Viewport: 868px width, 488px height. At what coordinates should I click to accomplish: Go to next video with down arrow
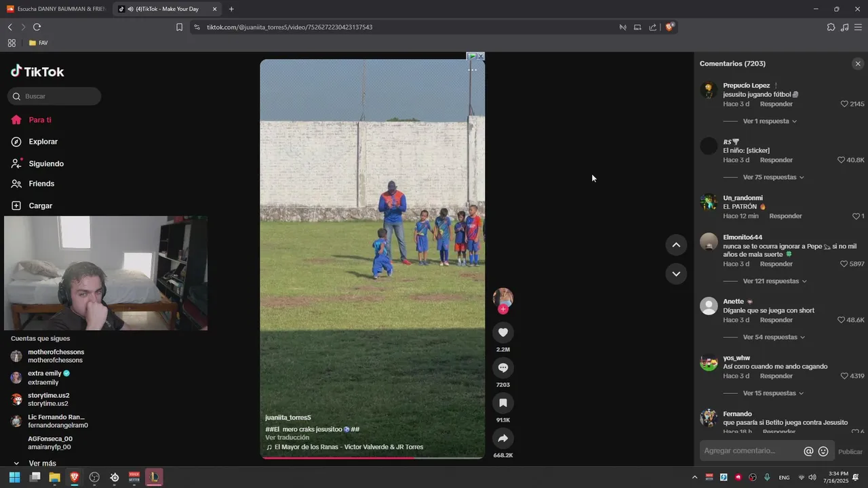[x=676, y=274]
